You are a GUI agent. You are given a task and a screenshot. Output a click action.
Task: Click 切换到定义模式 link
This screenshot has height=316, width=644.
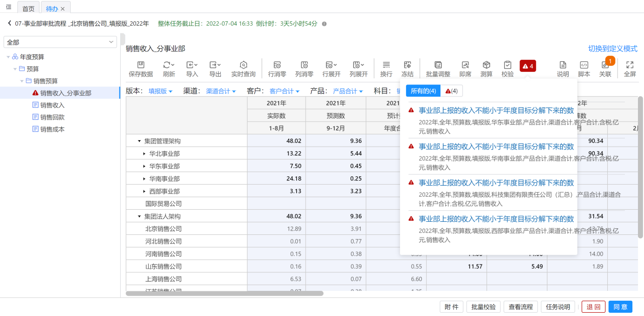tap(612, 49)
